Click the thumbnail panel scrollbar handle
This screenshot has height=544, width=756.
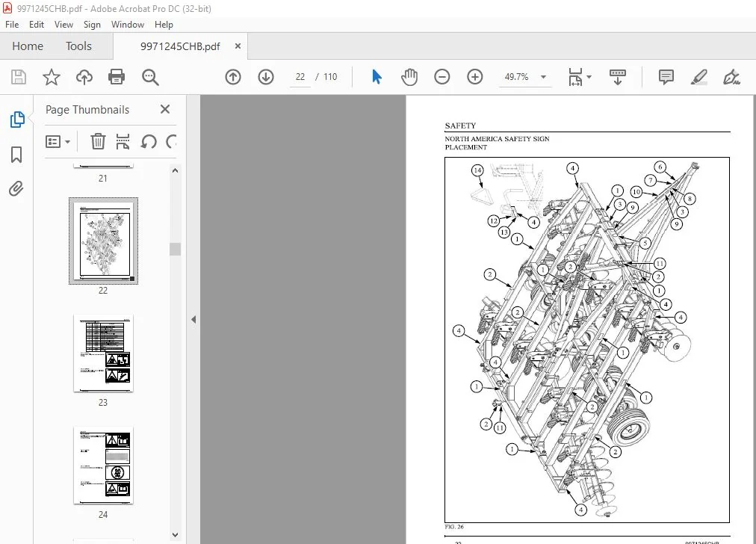175,249
